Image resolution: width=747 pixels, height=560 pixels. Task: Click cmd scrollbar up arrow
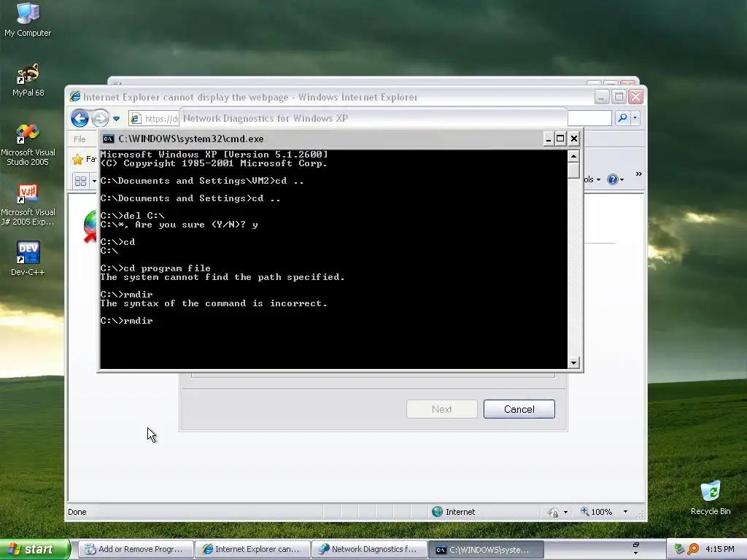[573, 156]
